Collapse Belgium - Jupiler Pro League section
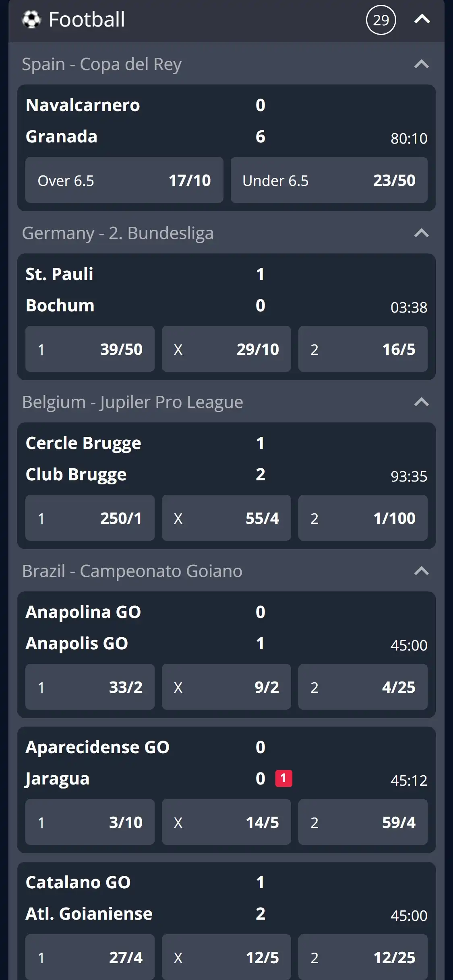 click(x=421, y=402)
